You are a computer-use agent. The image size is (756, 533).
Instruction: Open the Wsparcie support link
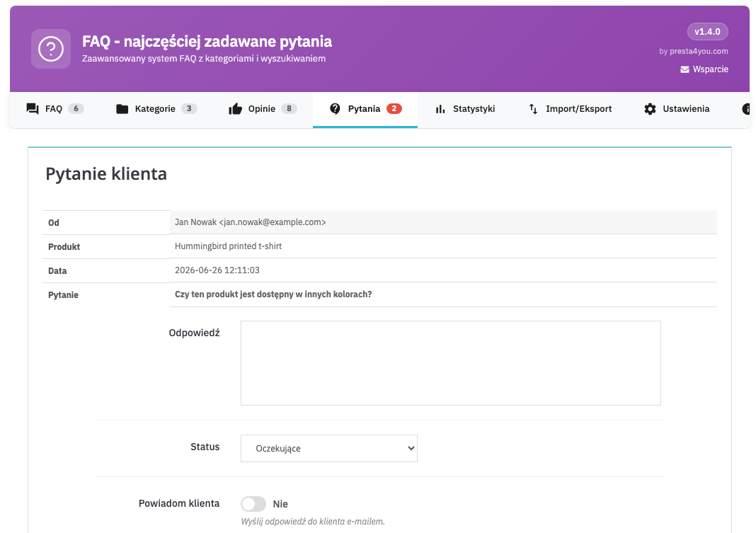point(704,69)
